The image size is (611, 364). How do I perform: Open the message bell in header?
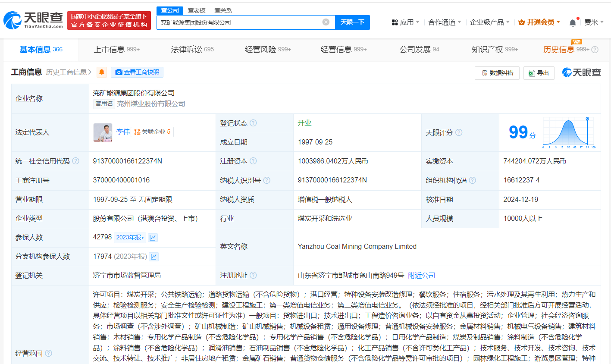573,22
